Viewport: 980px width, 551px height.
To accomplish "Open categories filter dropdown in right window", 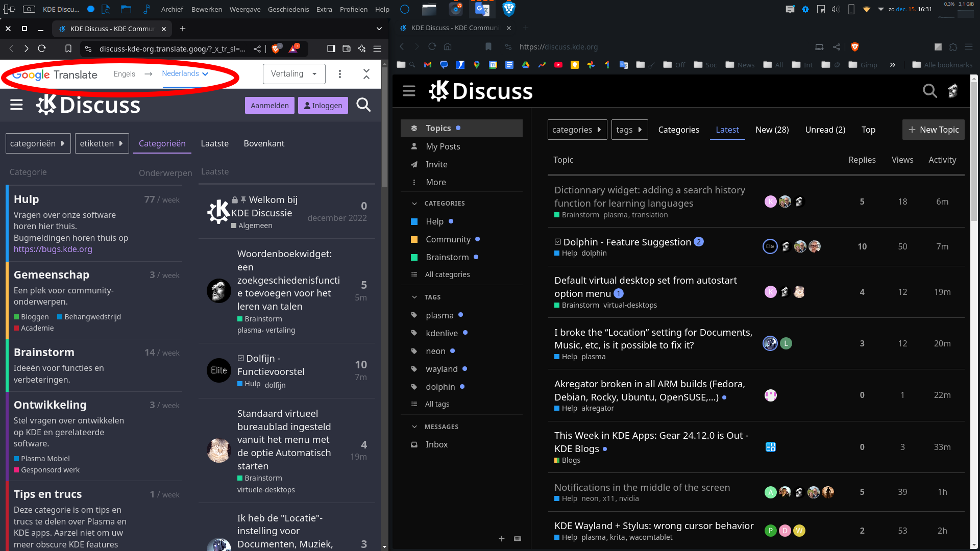I will click(x=577, y=130).
